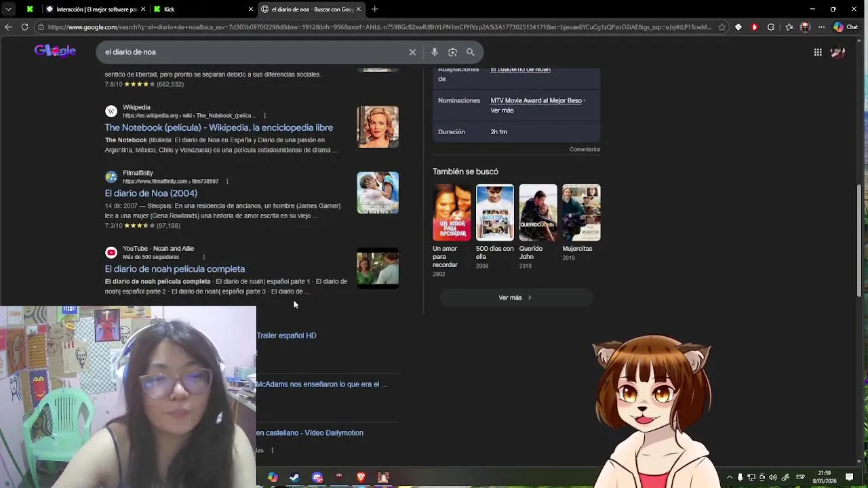Expand nominations with Ver más link

pyautogui.click(x=502, y=110)
